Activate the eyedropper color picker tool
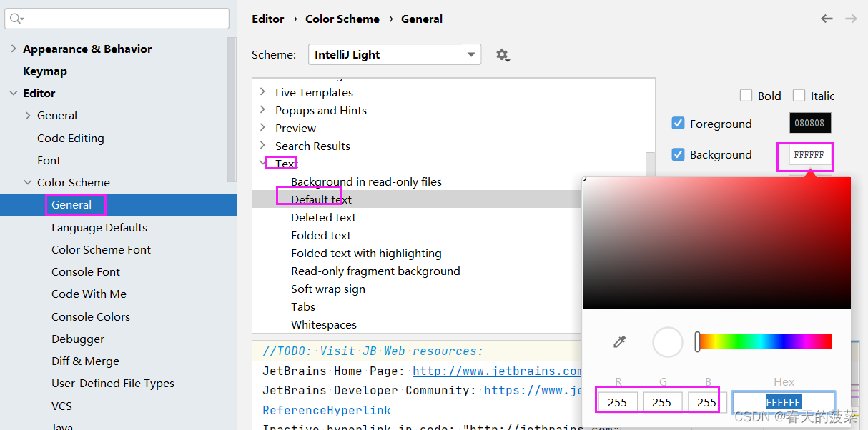 click(x=621, y=341)
